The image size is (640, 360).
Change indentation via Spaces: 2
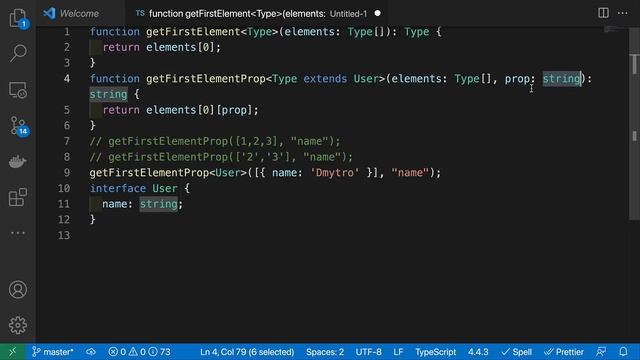pyautogui.click(x=325, y=352)
